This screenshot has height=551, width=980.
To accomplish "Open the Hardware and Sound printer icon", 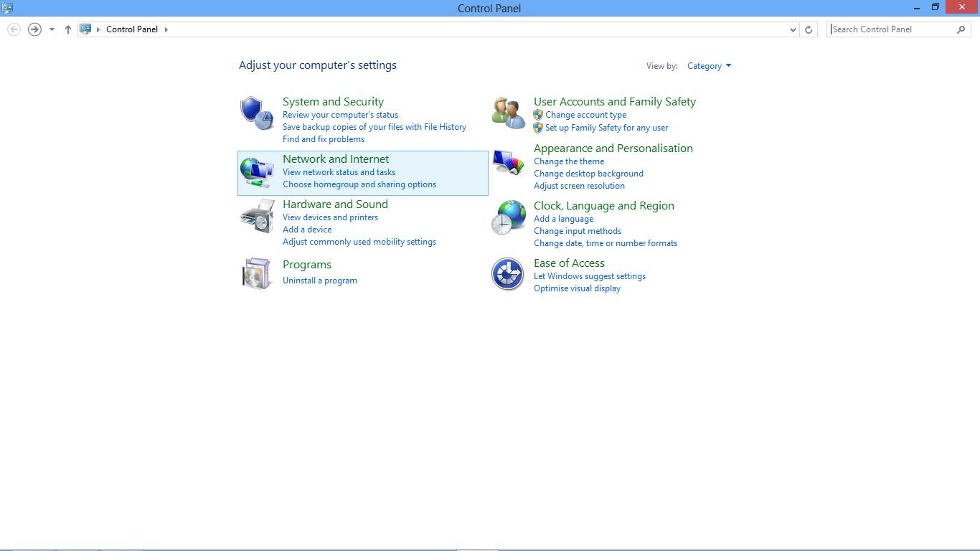I will point(257,216).
